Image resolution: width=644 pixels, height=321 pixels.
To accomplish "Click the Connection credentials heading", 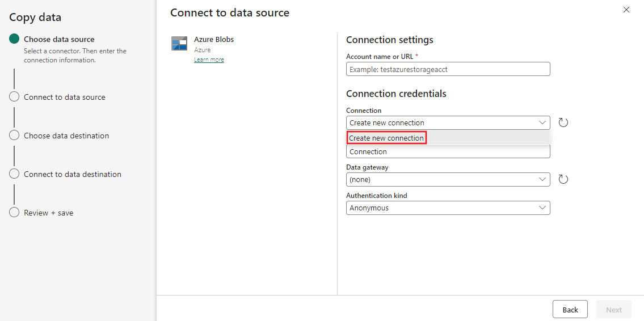I will pyautogui.click(x=397, y=94).
